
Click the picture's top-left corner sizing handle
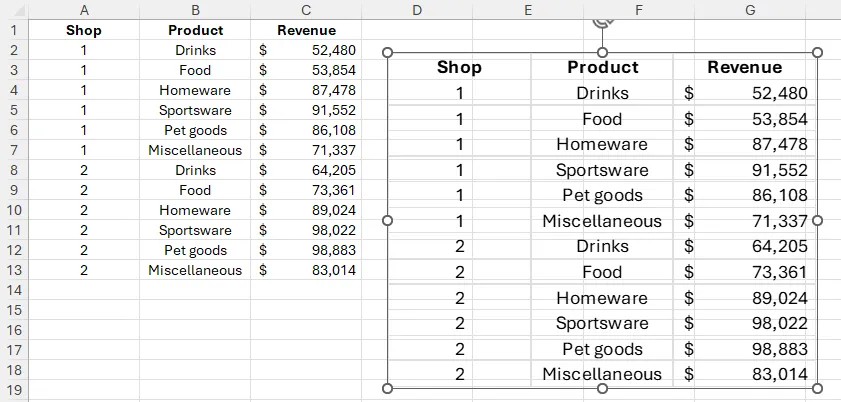(387, 53)
